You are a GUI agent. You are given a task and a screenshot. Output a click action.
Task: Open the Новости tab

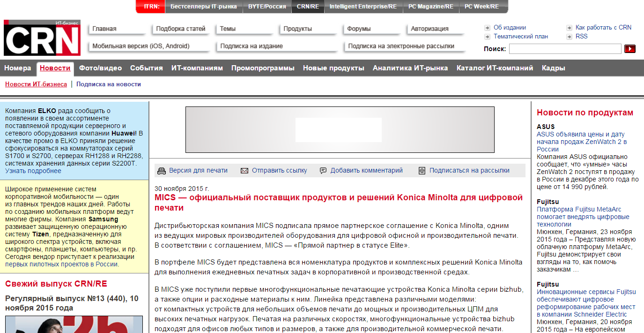55,68
